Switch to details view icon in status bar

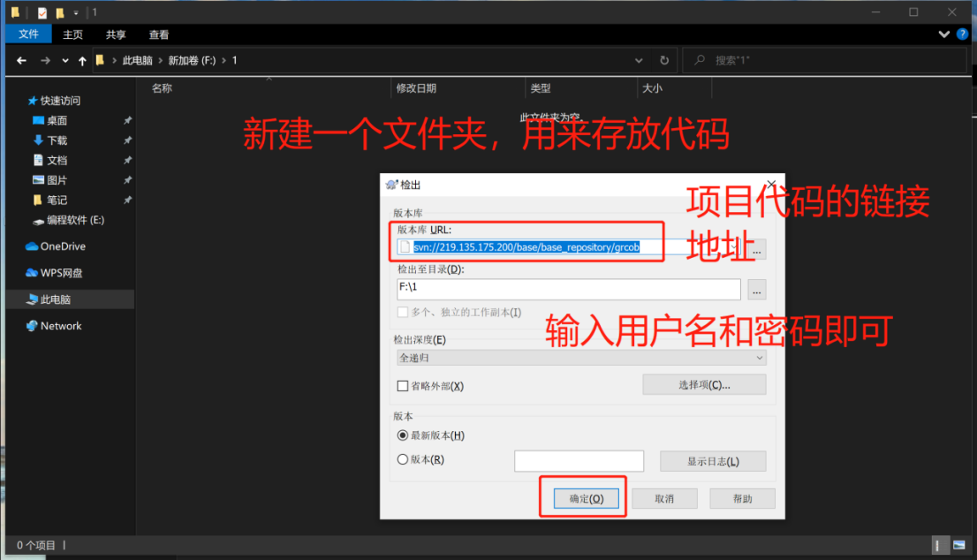pos(938,546)
